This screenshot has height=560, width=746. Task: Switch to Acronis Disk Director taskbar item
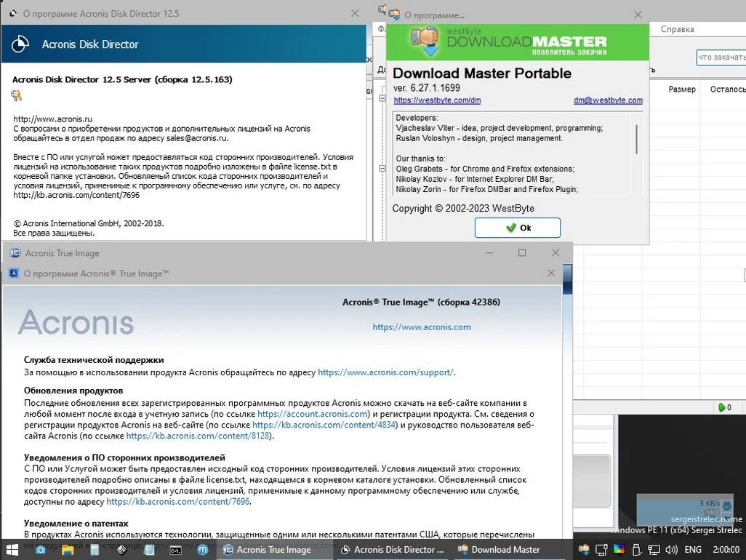393,550
